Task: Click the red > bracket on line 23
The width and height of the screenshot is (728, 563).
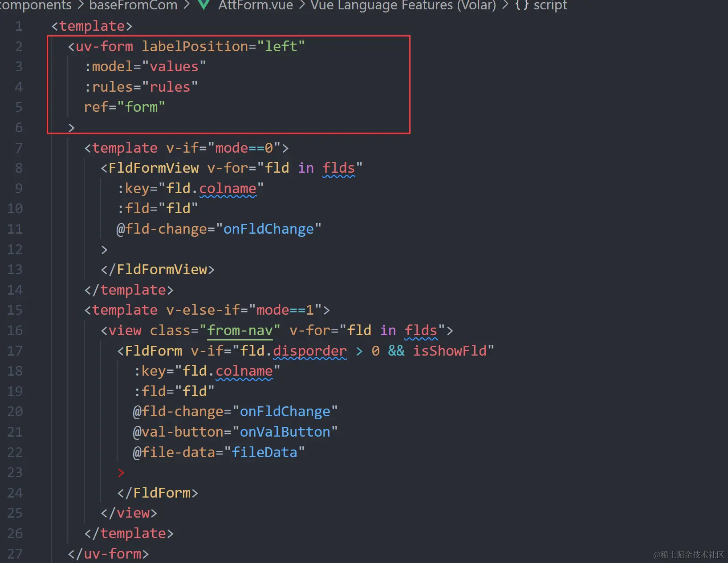Action: [121, 473]
